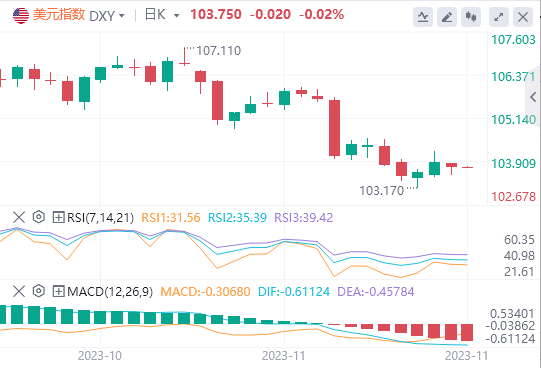Collapse side panel with left chevron

(533, 97)
